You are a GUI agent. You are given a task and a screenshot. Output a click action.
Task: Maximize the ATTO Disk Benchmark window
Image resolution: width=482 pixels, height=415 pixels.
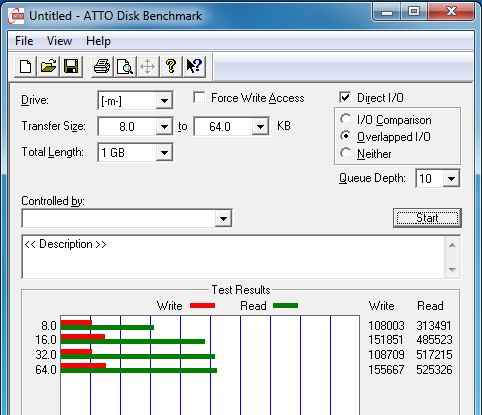click(x=414, y=12)
